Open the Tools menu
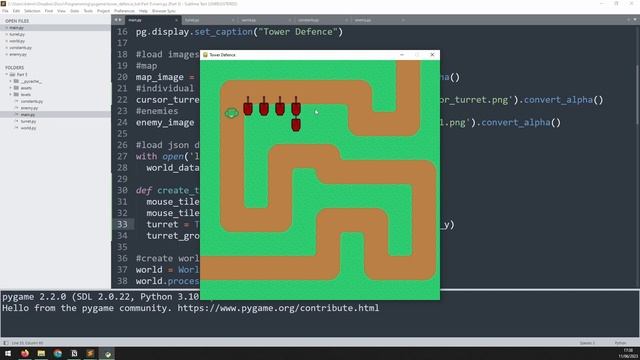This screenshot has width=640, height=360. click(x=88, y=11)
